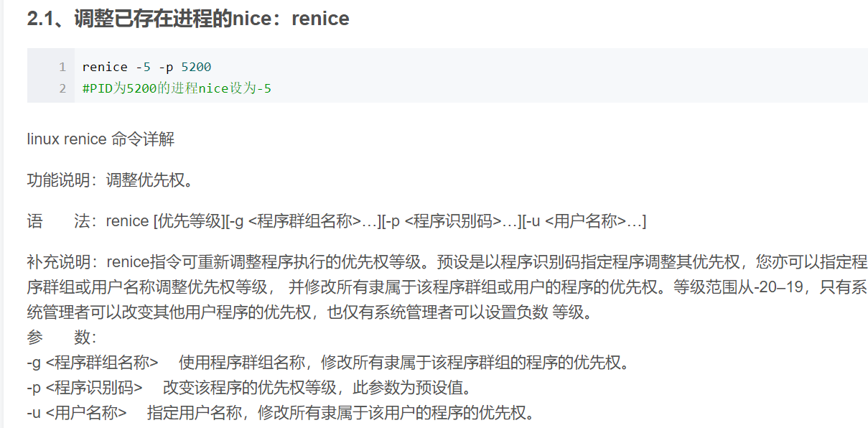Click the '语 法：renice' syntax line
This screenshot has width=868, height=428.
tap(337, 221)
